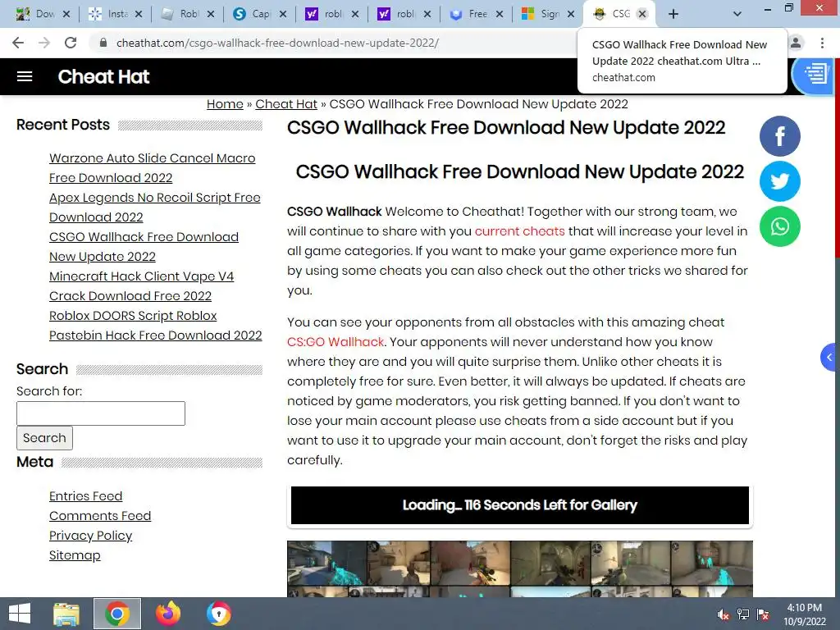Open the Windows Start menu
This screenshot has width=840, height=630.
(x=20, y=614)
